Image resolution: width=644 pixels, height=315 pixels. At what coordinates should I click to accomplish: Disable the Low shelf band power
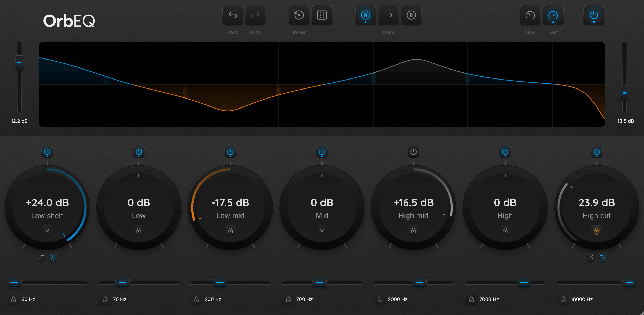[47, 152]
